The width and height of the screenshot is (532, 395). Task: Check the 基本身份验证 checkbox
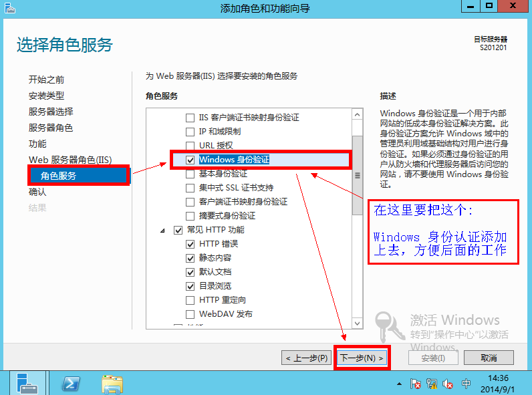(x=190, y=174)
